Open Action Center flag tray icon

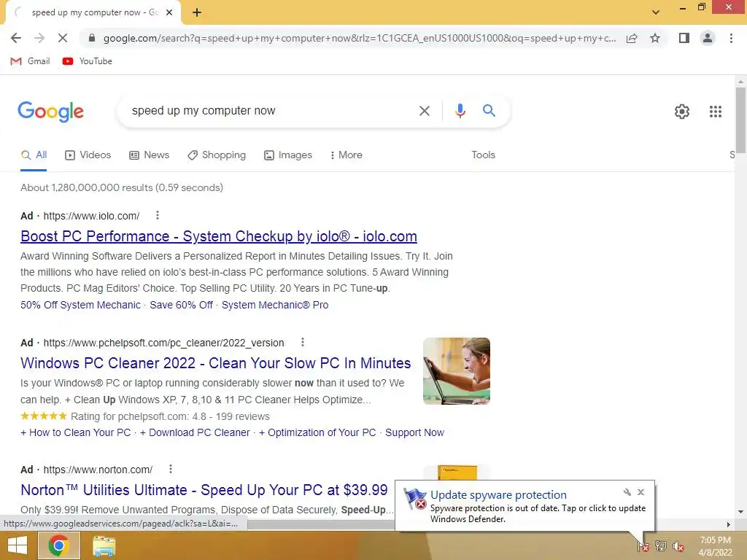(643, 545)
